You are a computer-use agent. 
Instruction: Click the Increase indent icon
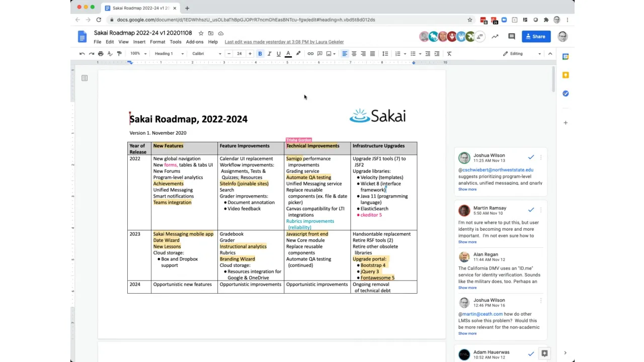pos(437,53)
